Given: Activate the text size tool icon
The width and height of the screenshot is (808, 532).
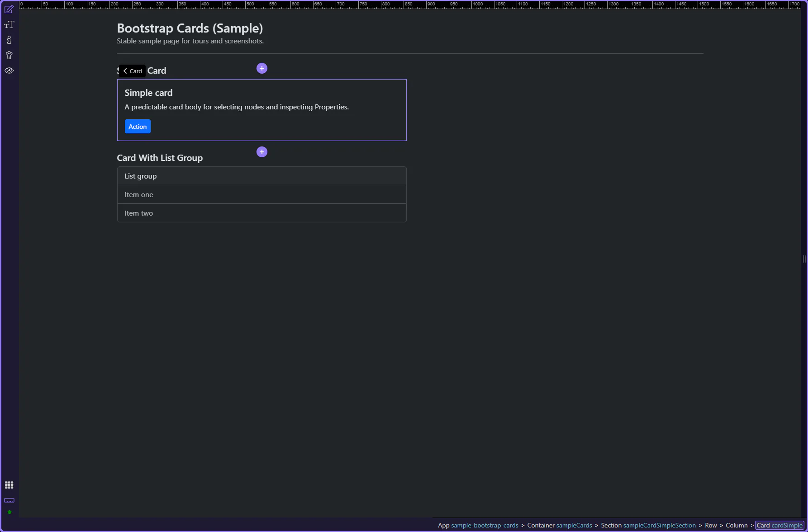Looking at the screenshot, I should click(x=9, y=25).
